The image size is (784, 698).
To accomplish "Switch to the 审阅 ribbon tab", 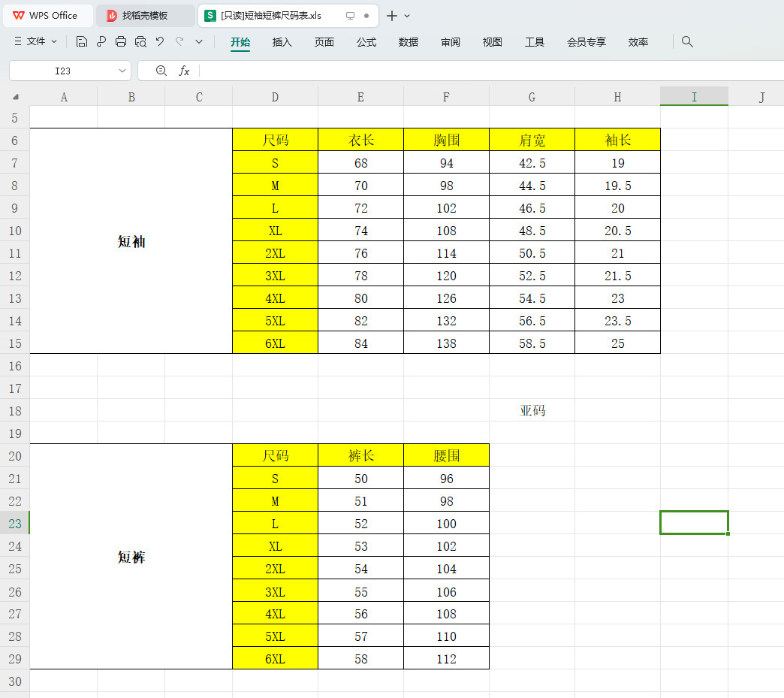I will [x=450, y=42].
